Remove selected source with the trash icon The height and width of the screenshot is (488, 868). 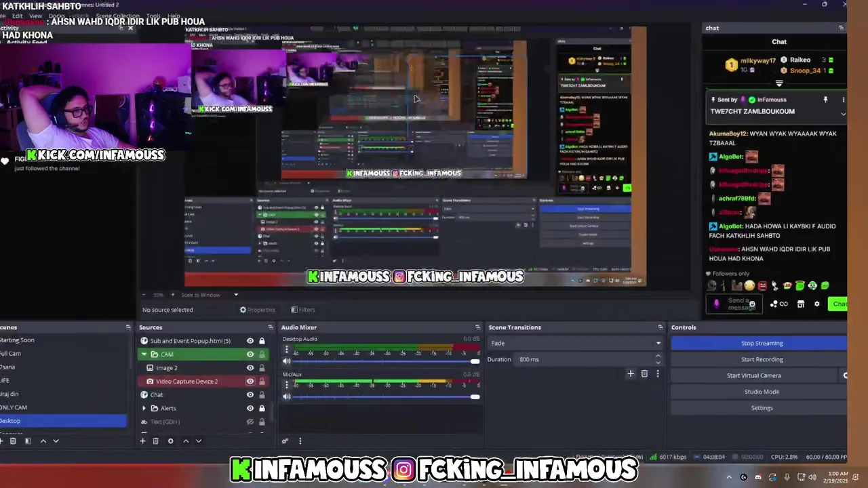click(155, 441)
